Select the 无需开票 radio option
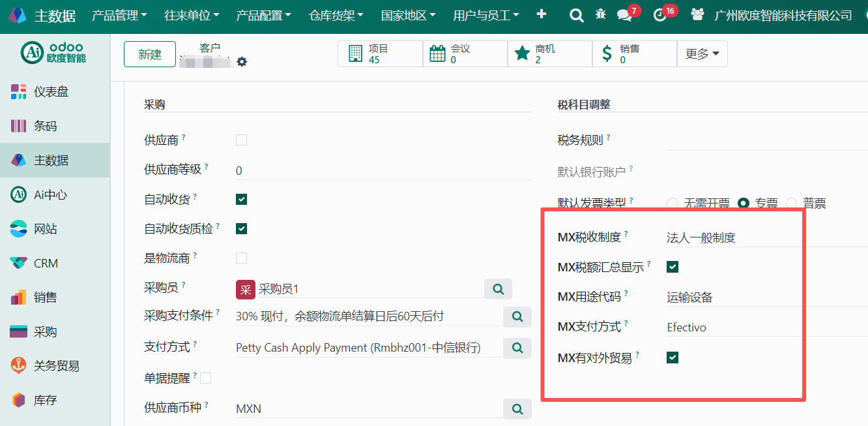868x426 pixels. tap(673, 203)
